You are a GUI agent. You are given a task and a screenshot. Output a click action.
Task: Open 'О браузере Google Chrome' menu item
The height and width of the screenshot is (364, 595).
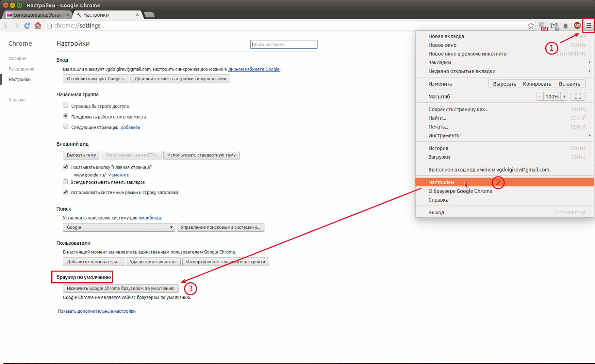click(505, 191)
